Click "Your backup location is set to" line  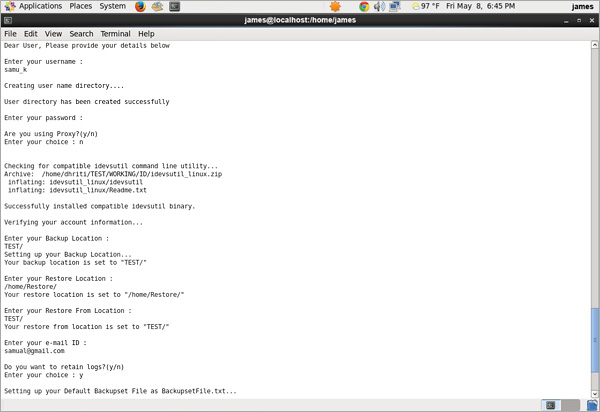75,262
